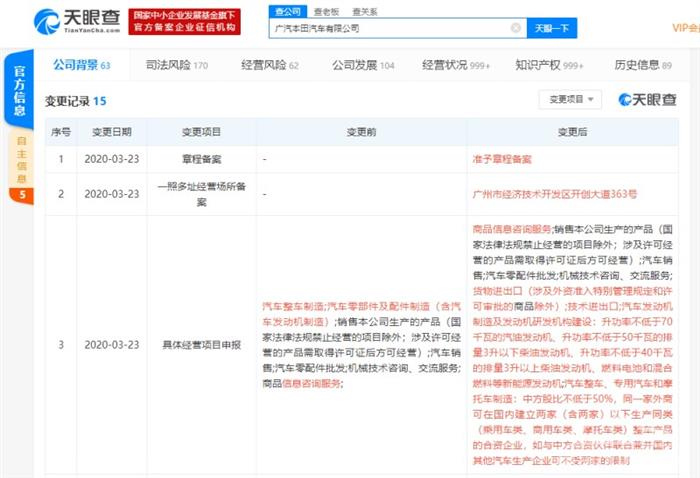Image resolution: width=700 pixels, height=478 pixels.
Task: Open the 知识产权 999+ tab
Action: [549, 65]
